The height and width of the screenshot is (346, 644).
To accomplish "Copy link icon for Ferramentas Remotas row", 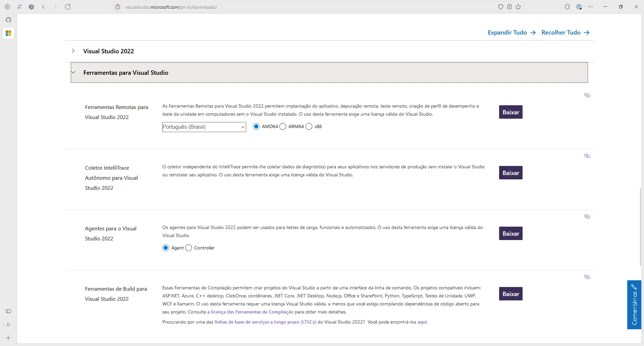I will (x=587, y=95).
